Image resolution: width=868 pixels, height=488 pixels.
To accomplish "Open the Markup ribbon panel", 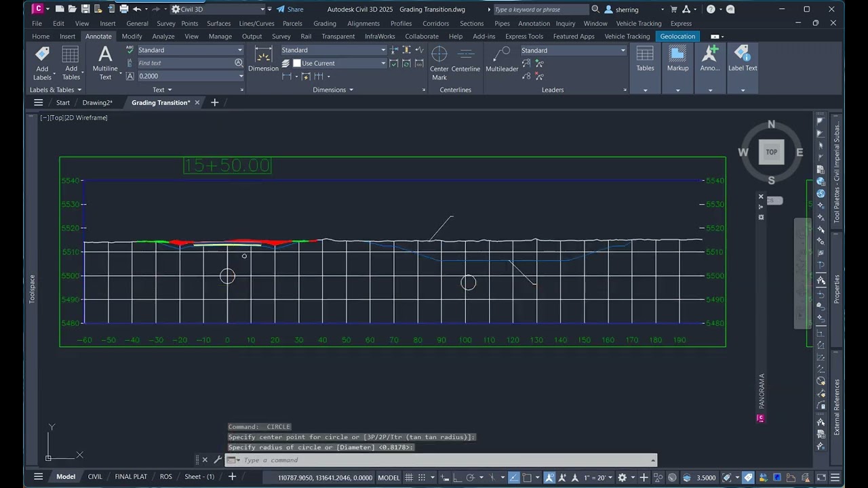I will 677,68.
